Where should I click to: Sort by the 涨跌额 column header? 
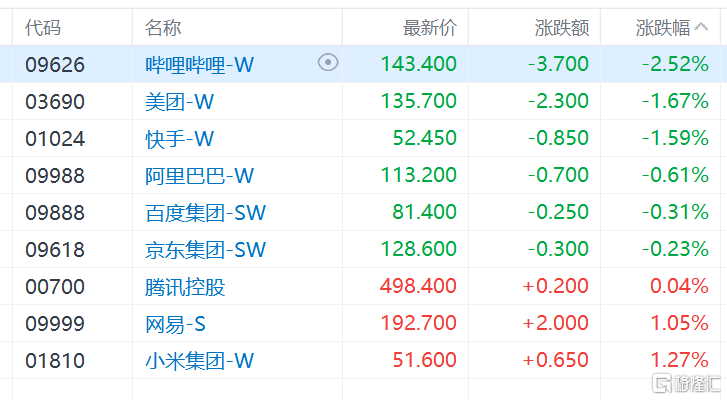pos(562,27)
